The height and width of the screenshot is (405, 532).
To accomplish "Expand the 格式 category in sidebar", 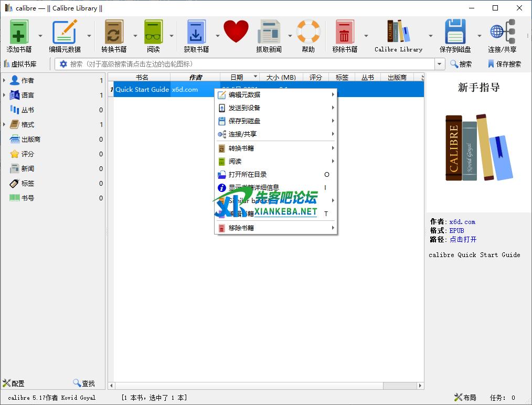I will point(4,125).
